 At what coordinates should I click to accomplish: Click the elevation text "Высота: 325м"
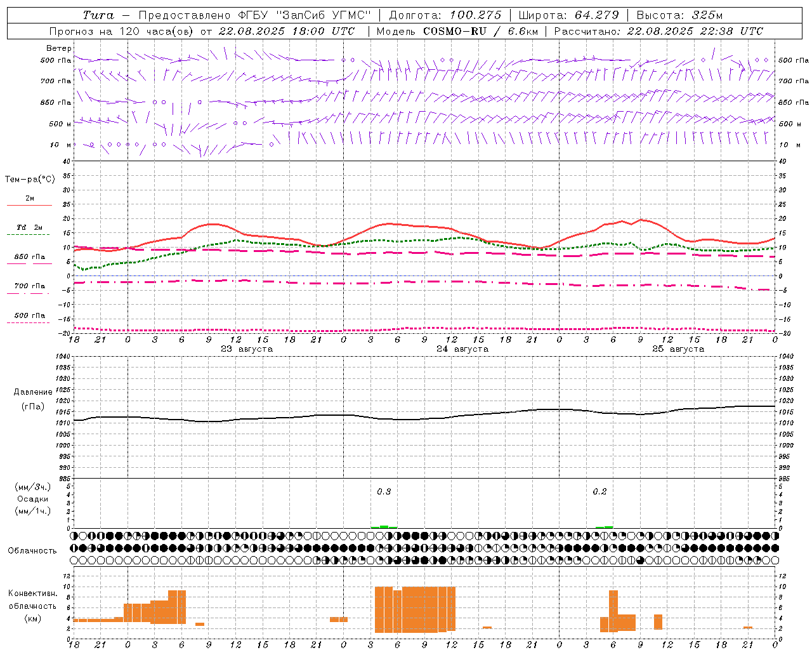click(679, 15)
